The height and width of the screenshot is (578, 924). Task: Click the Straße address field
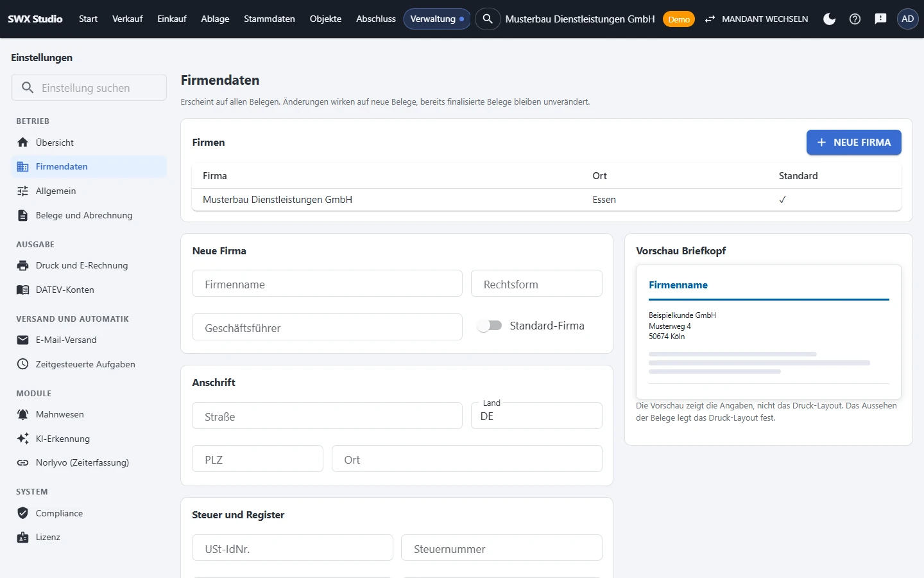click(x=327, y=416)
